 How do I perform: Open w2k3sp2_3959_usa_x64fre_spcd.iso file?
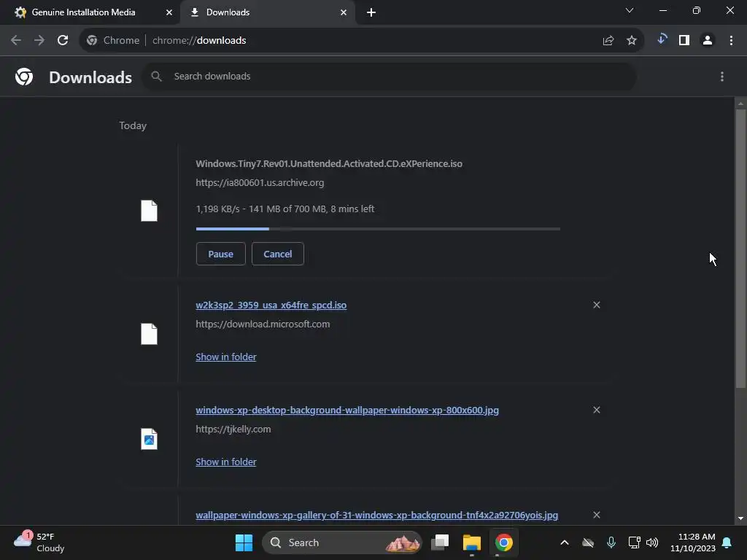[271, 306]
